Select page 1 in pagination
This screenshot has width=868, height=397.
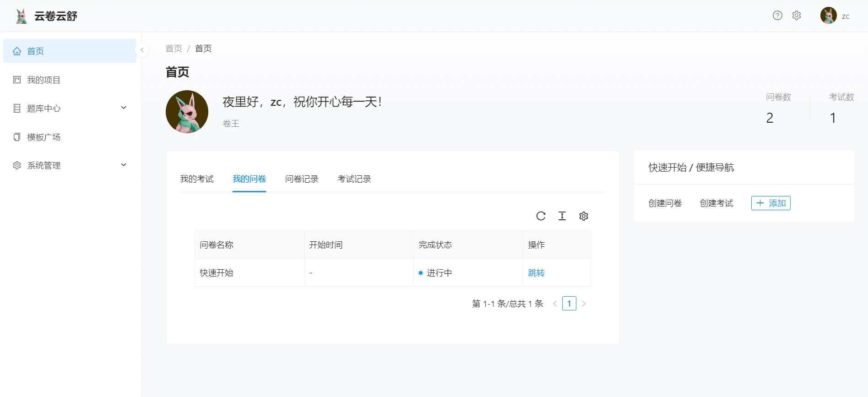click(569, 304)
